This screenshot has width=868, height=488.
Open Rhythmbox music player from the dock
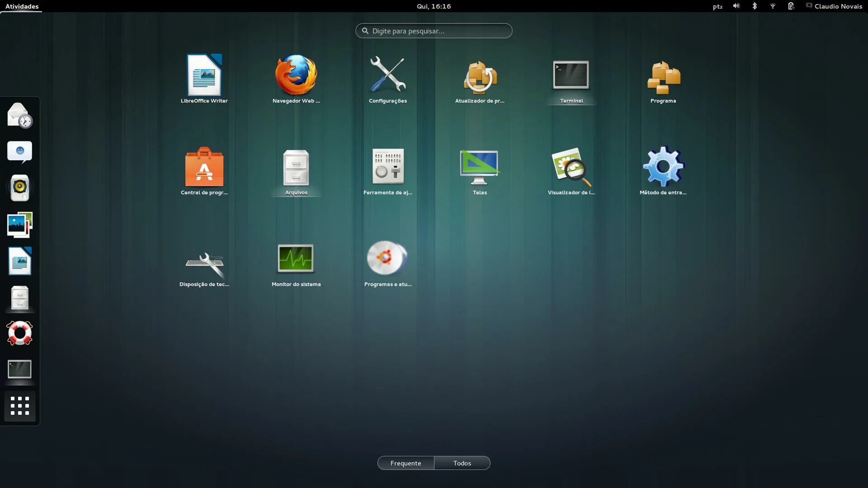pyautogui.click(x=19, y=188)
